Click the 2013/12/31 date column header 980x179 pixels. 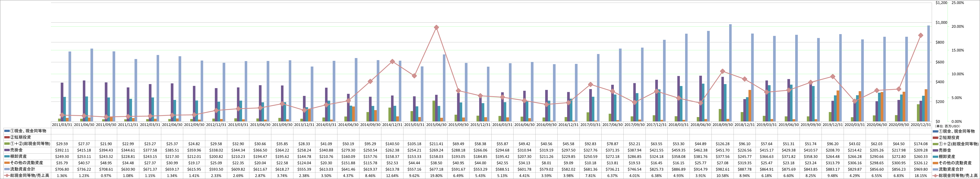click(304, 125)
